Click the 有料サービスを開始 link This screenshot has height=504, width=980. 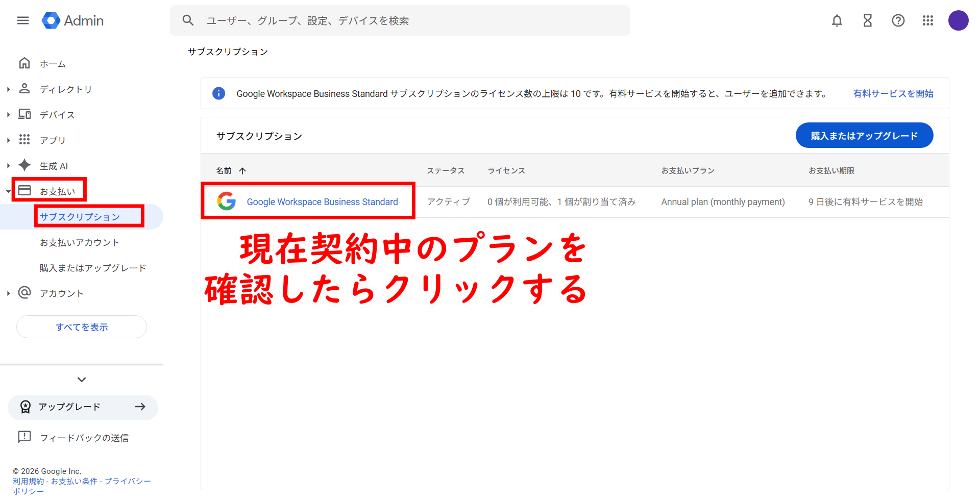(893, 93)
